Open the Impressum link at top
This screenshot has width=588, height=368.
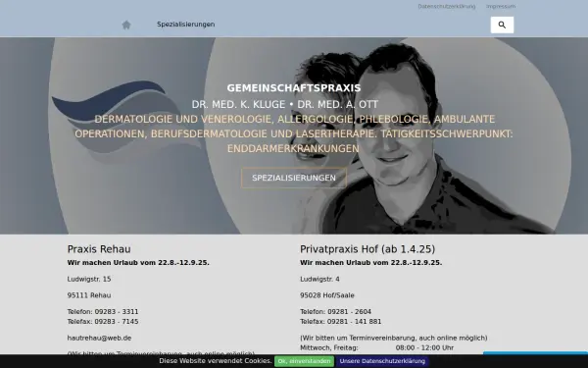(x=501, y=7)
